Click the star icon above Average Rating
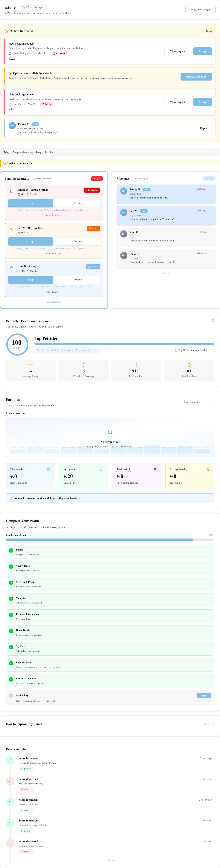 31,365
